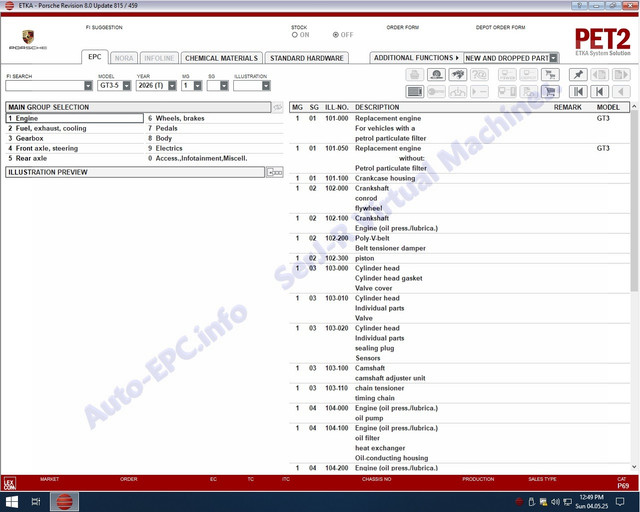Expand the Additional Functions menu
The height and width of the screenshot is (512, 640).
(416, 58)
